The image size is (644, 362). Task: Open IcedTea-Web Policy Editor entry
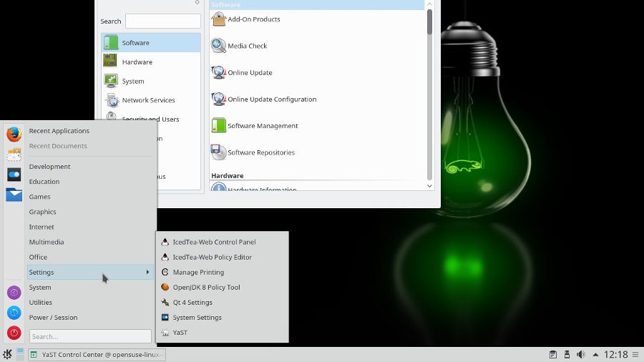[x=223, y=257]
